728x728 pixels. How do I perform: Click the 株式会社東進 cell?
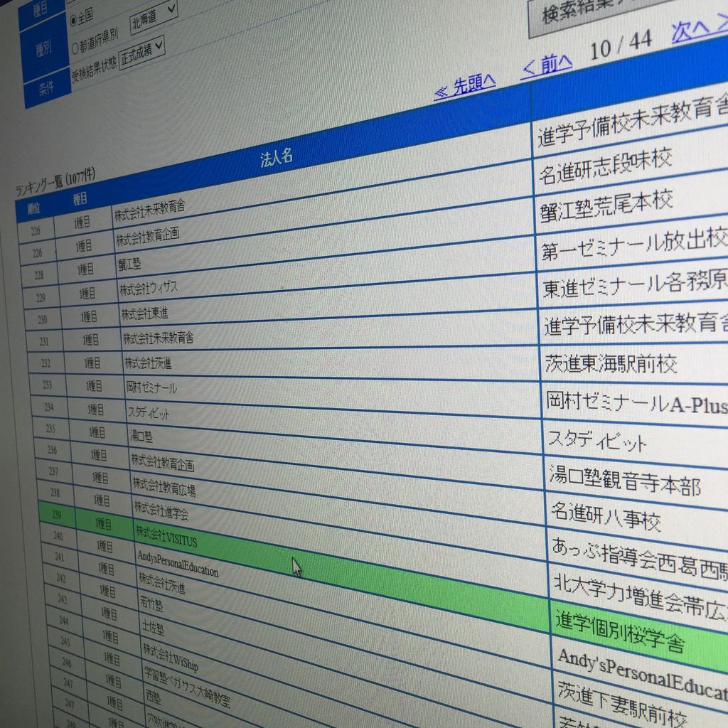coord(145,314)
